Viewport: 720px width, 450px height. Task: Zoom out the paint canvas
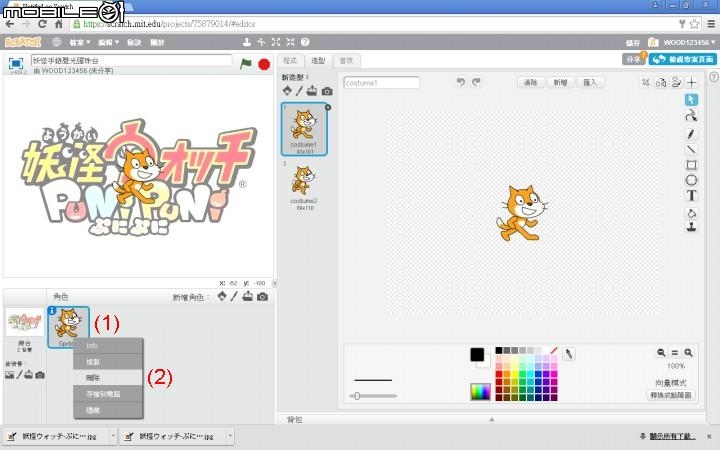tap(661, 352)
